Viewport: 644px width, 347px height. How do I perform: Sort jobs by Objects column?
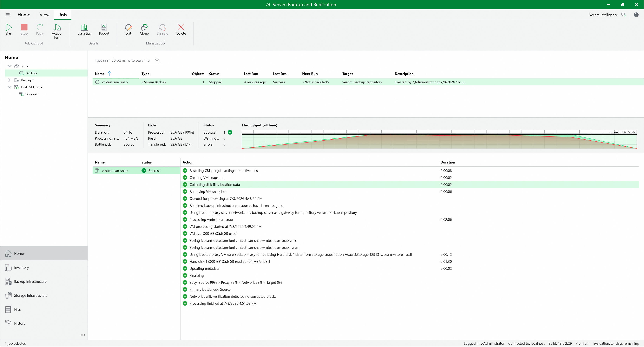point(198,74)
